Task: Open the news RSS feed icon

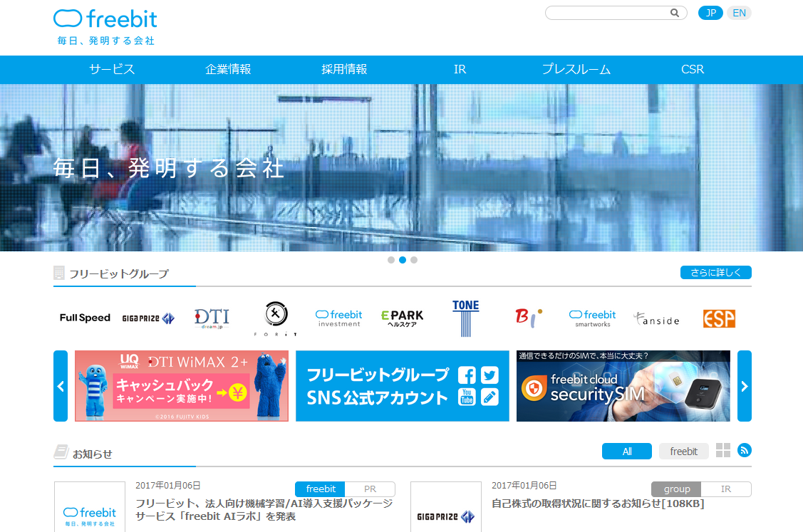Action: coord(745,451)
